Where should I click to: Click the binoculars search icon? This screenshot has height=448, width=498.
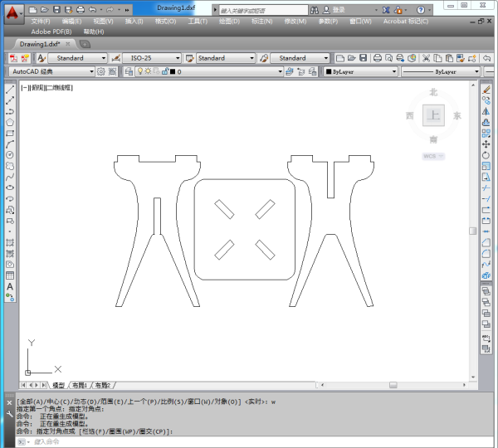click(x=315, y=10)
